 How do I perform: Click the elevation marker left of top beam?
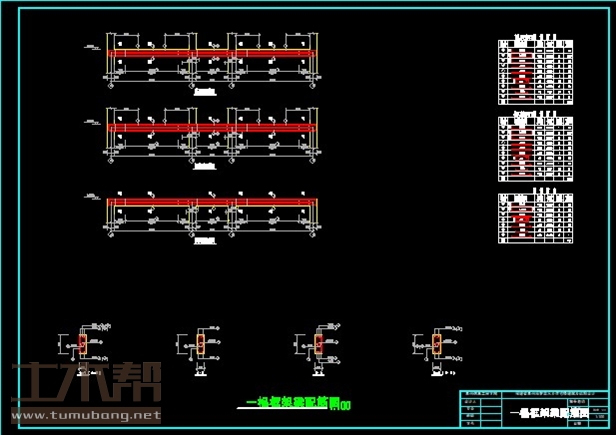pos(91,47)
